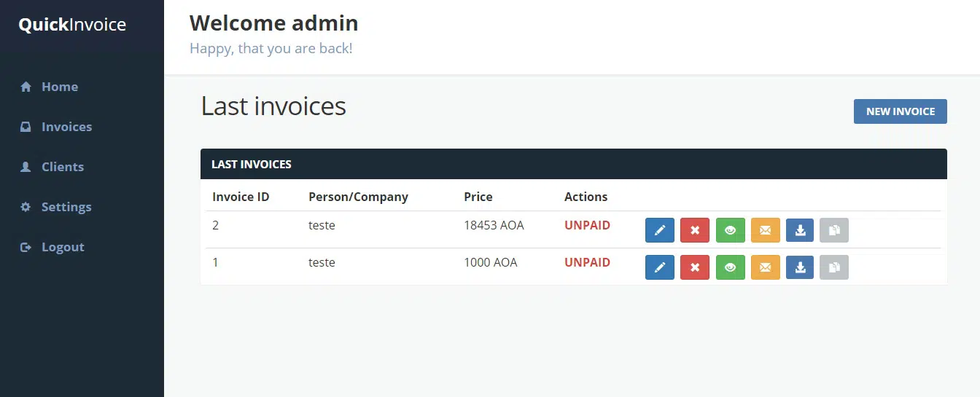Log out using sidebar Logout

click(62, 247)
